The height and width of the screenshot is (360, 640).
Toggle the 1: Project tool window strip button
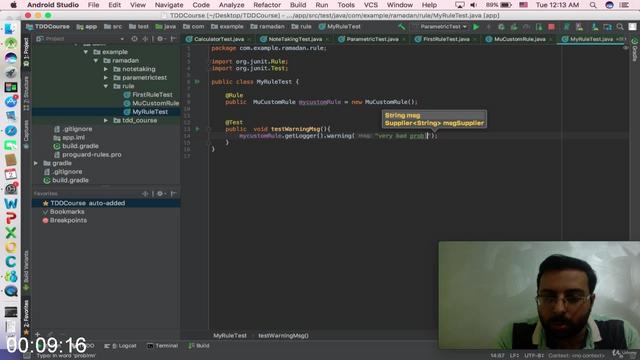point(26,51)
